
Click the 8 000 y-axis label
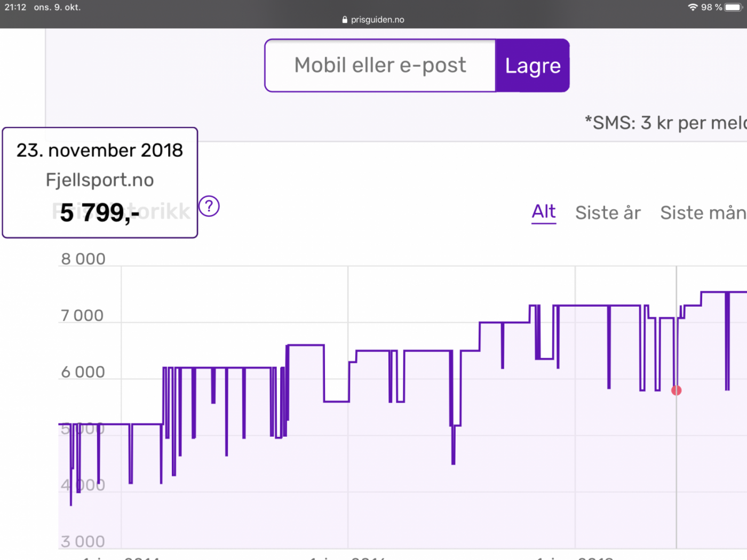(83, 259)
